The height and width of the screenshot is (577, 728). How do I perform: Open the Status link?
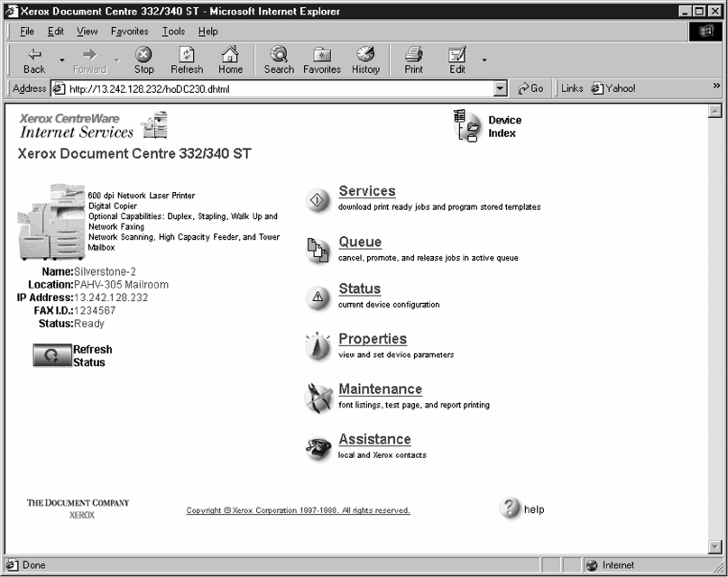(360, 288)
